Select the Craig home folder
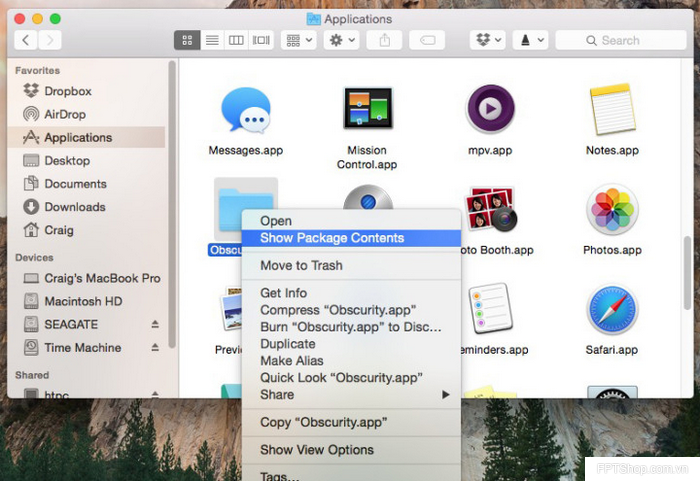700x481 pixels. (86, 230)
